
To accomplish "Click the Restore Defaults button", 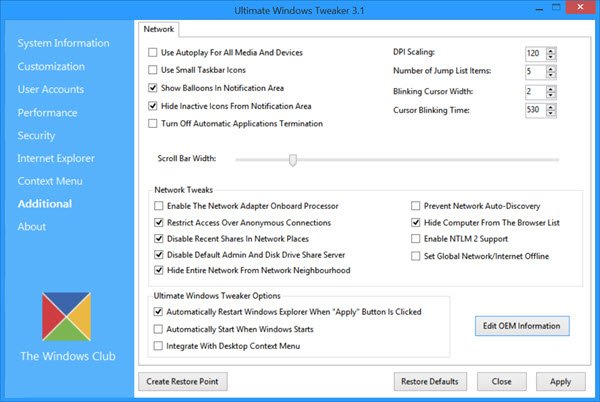I will (429, 381).
